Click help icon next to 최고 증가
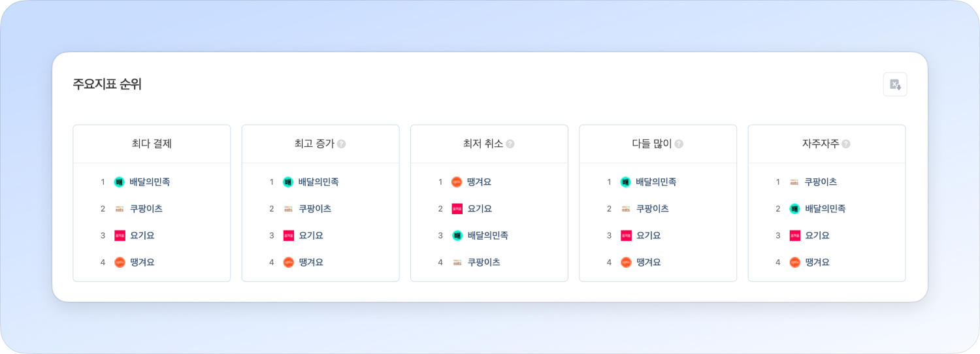Screen dimensions: 980x354 tap(341, 144)
